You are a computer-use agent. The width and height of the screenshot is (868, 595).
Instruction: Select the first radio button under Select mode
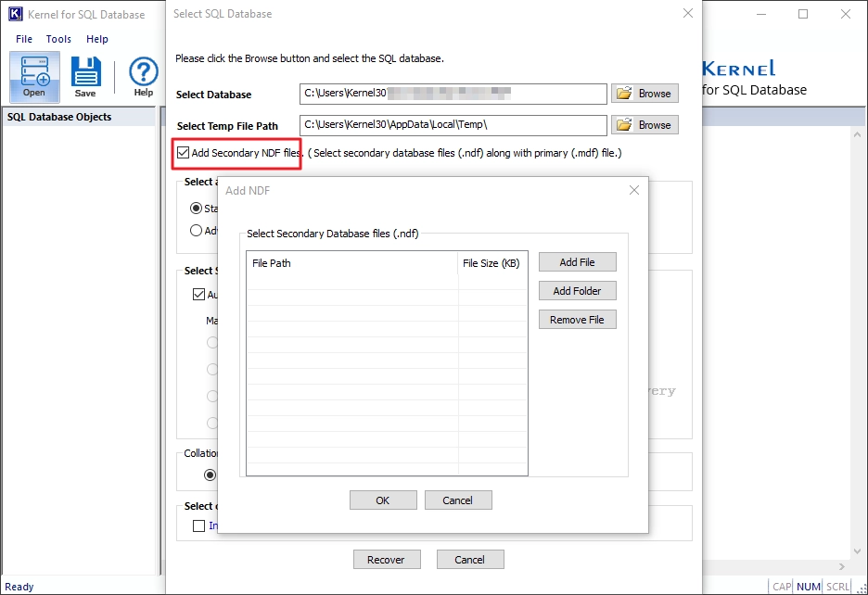coord(196,209)
